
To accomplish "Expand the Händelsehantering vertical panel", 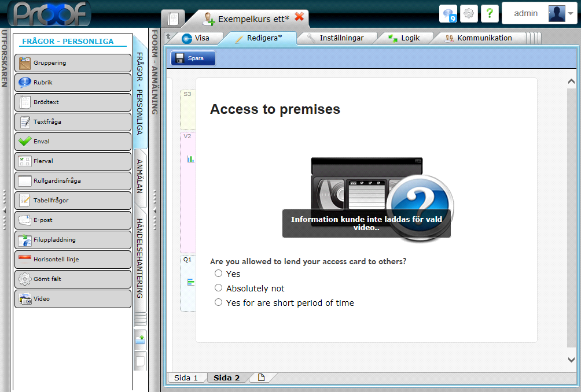I will coord(140,258).
